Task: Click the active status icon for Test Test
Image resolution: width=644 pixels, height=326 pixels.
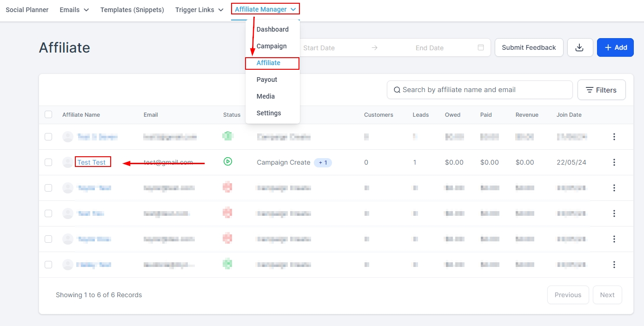Action: click(x=228, y=162)
